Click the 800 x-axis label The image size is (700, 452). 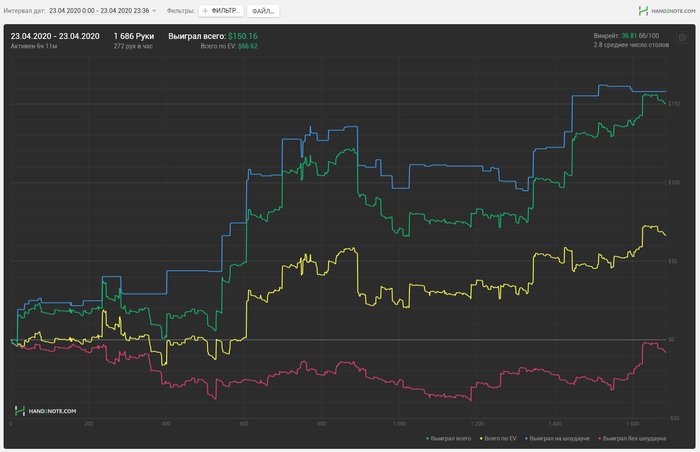click(321, 423)
